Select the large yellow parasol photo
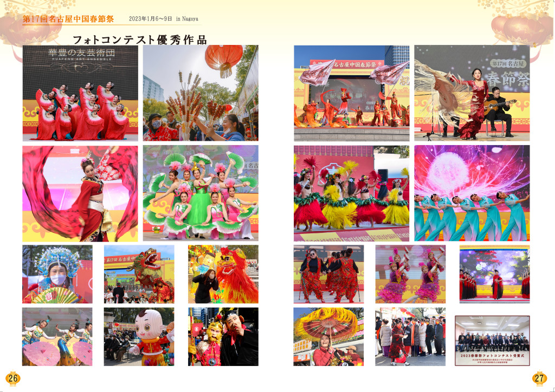This screenshot has height=392, width=555. pyautogui.click(x=328, y=337)
